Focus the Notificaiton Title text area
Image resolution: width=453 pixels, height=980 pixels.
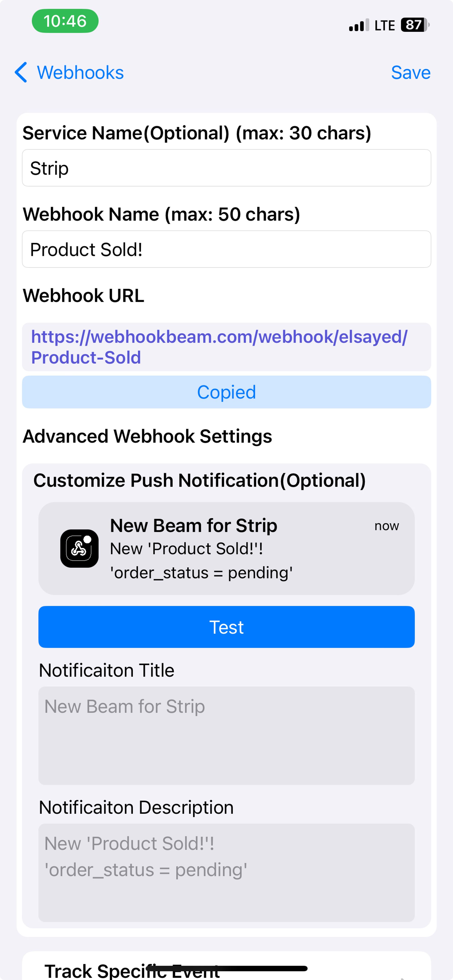click(226, 735)
